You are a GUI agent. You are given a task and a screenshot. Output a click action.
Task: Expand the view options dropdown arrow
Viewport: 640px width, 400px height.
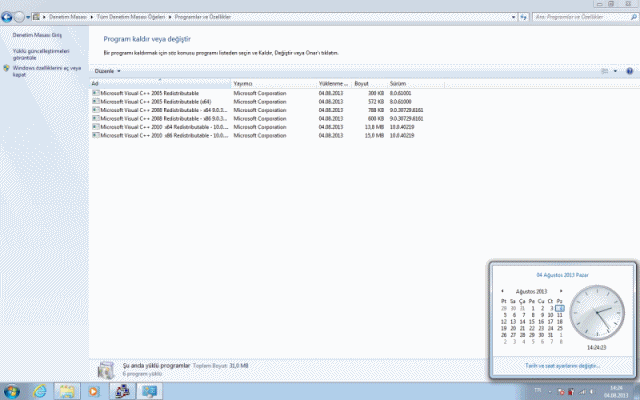(x=615, y=71)
